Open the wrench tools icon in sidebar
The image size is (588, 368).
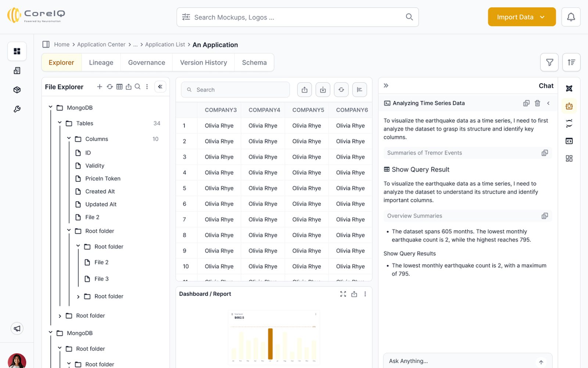(17, 109)
